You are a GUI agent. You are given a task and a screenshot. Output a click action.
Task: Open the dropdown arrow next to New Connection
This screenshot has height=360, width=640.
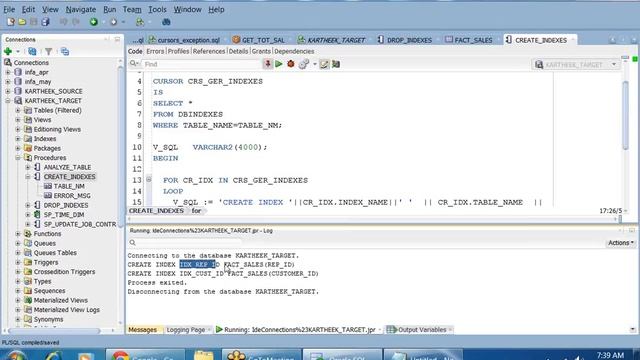[x=18, y=52]
